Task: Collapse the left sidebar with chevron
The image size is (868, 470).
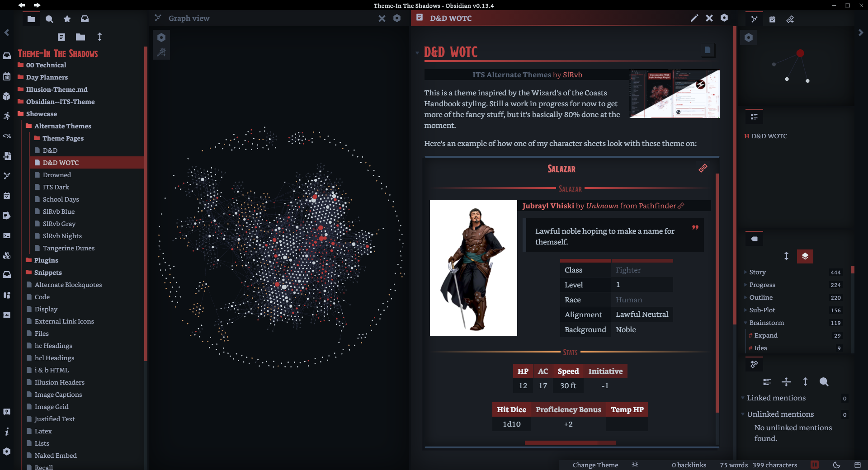Action: pyautogui.click(x=7, y=33)
